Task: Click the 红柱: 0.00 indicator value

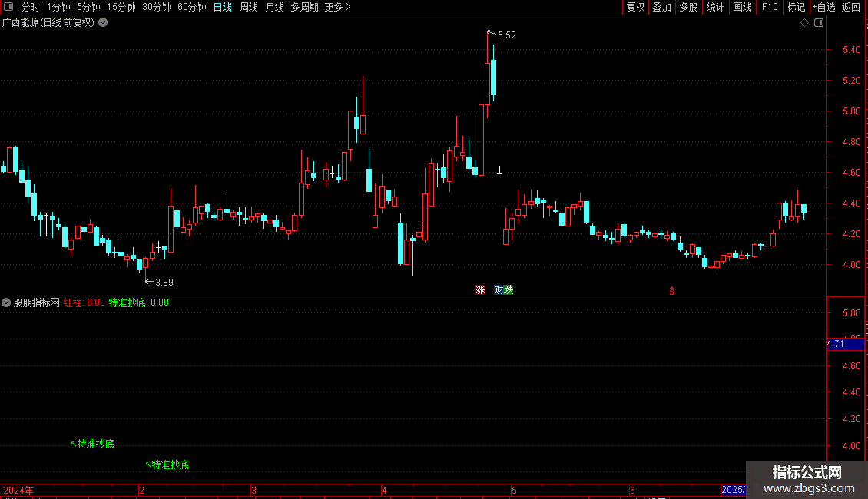Action: point(84,302)
